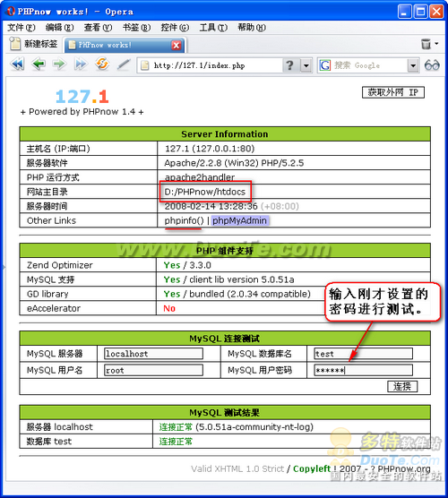Click the 服务器 localhost result label
Screen dimensions: 448x498
pyautogui.click(x=60, y=427)
